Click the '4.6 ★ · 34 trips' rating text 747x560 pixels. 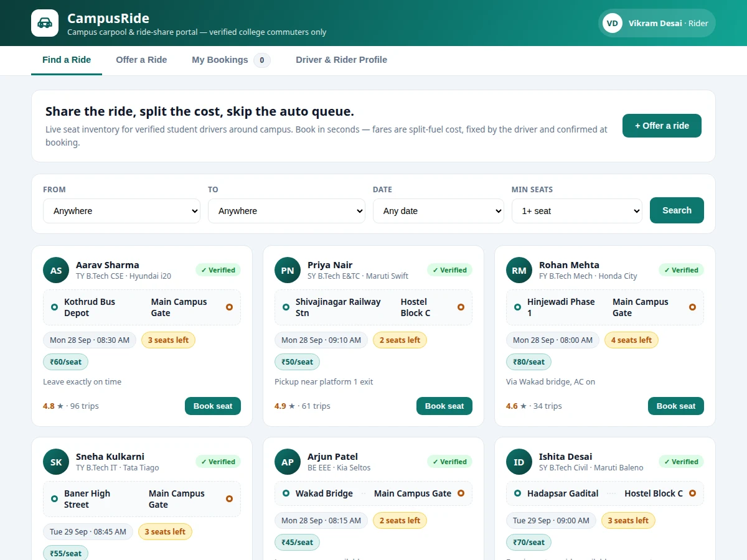click(x=534, y=406)
